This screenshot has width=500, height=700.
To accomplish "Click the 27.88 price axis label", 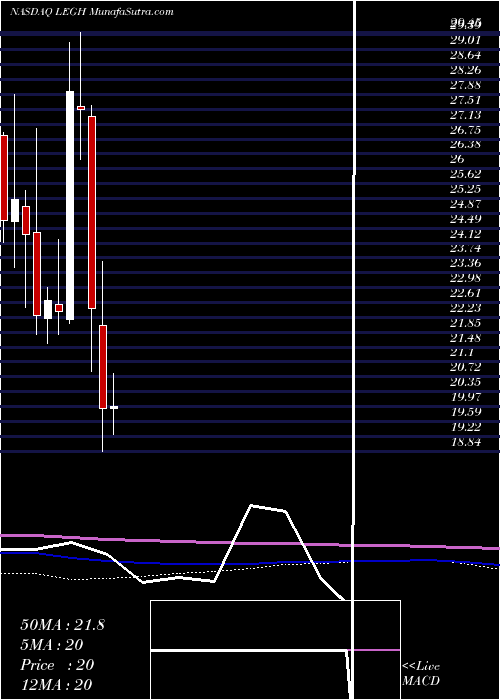I will pos(465,85).
